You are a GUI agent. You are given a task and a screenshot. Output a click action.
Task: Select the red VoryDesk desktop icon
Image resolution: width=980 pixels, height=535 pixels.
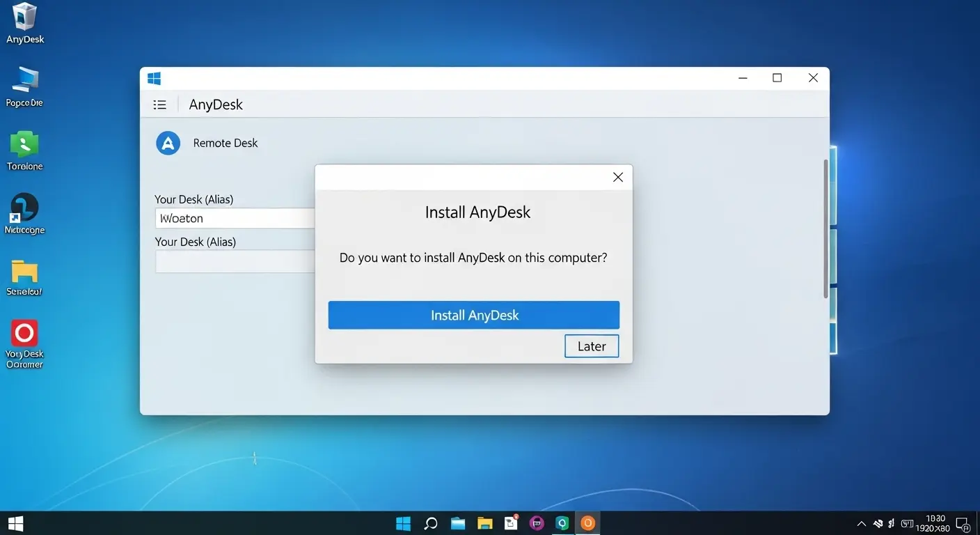[25, 343]
